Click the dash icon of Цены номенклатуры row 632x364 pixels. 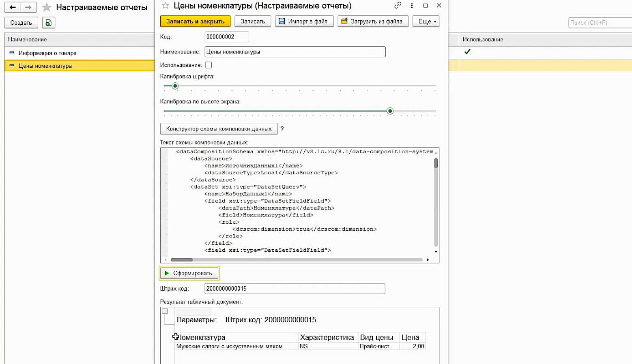[12, 65]
